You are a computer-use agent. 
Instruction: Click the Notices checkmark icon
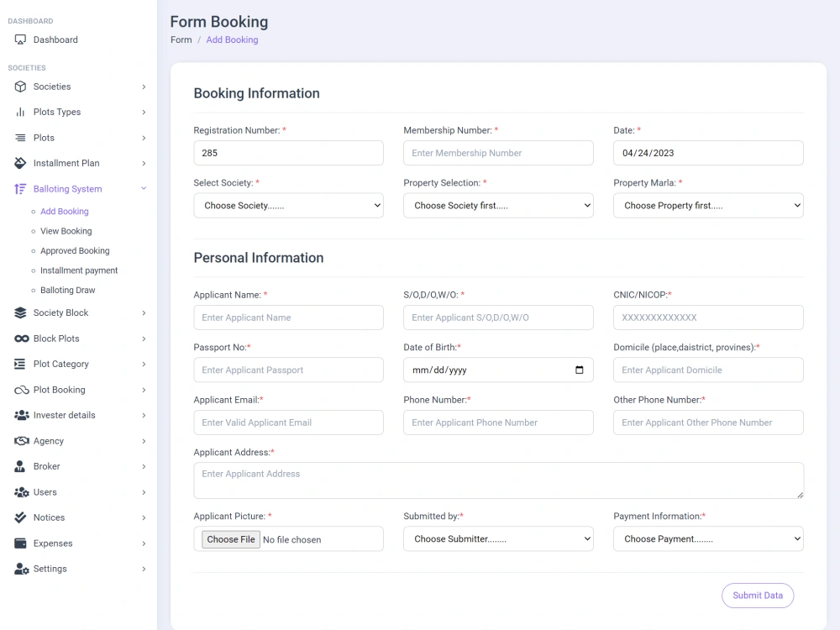tap(20, 517)
